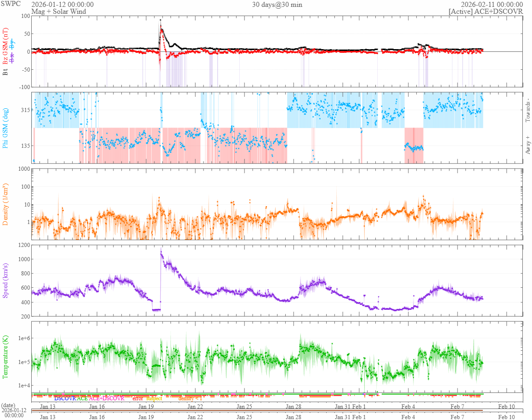Click 'Jan 28' on the axis under the brown bar

294,417
